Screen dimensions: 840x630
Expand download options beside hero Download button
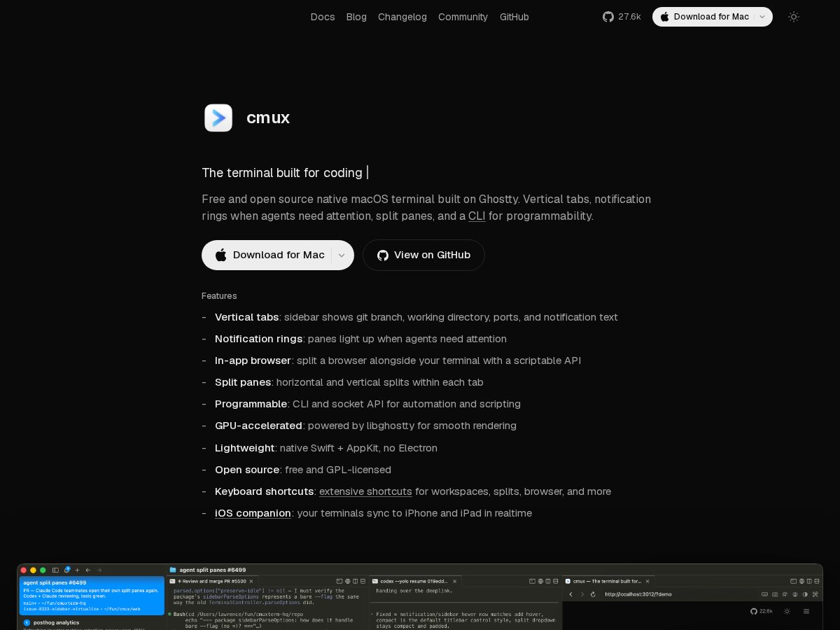[x=342, y=255]
